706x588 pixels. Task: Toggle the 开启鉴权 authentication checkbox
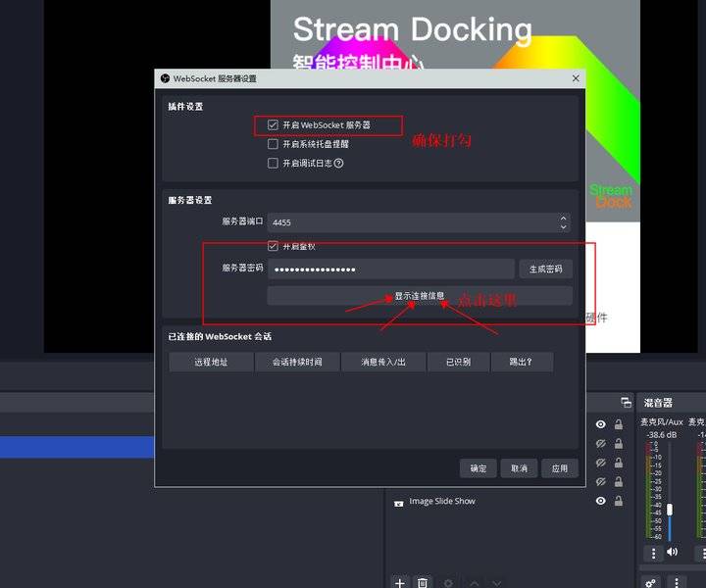[273, 246]
